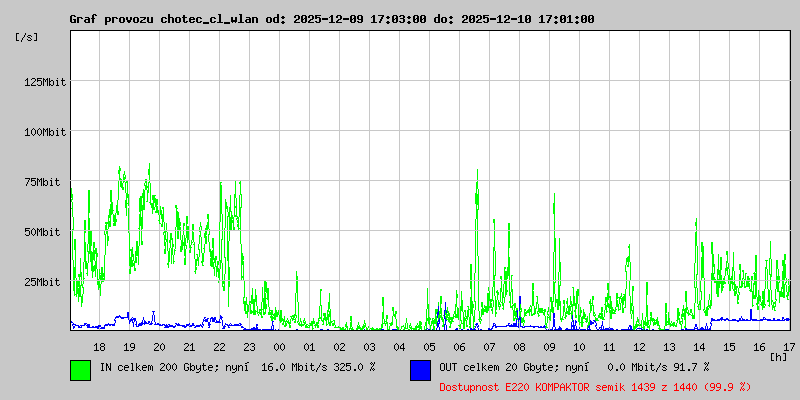Select the 100Mbit y-axis label
The image size is (800, 400).
(x=45, y=132)
